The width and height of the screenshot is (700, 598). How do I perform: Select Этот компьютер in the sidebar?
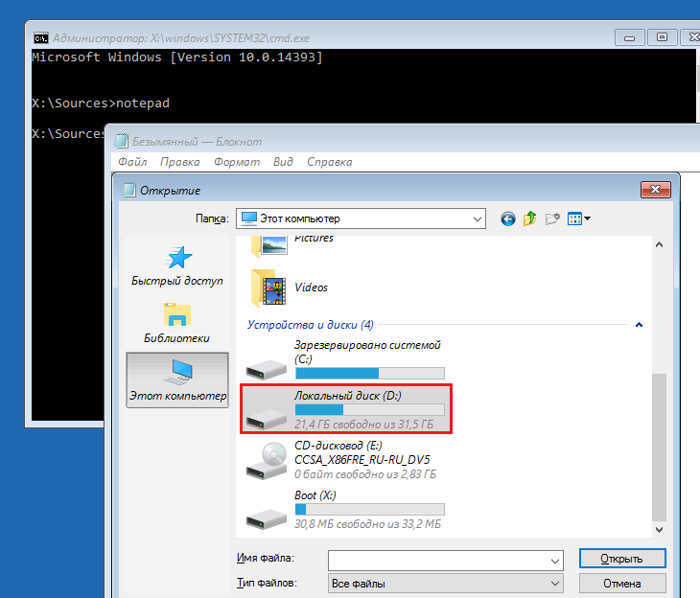[177, 379]
